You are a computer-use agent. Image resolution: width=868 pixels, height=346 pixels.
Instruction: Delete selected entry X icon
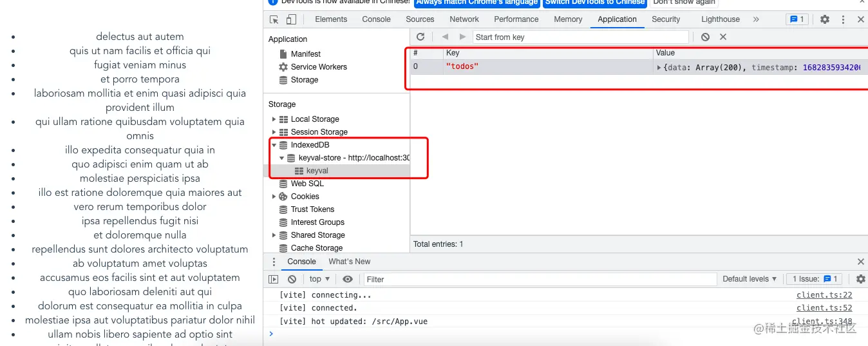pos(722,37)
